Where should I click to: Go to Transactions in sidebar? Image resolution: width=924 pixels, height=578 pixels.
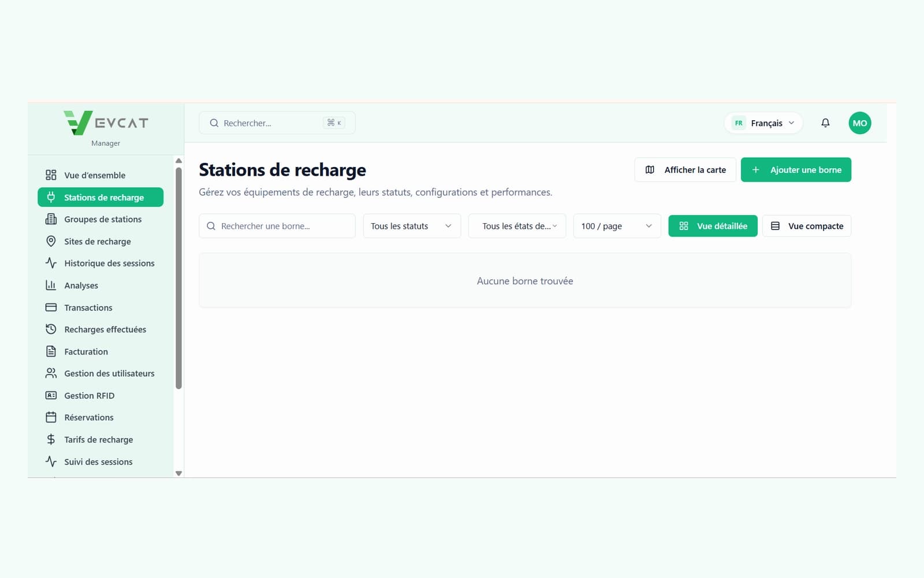tap(100, 307)
